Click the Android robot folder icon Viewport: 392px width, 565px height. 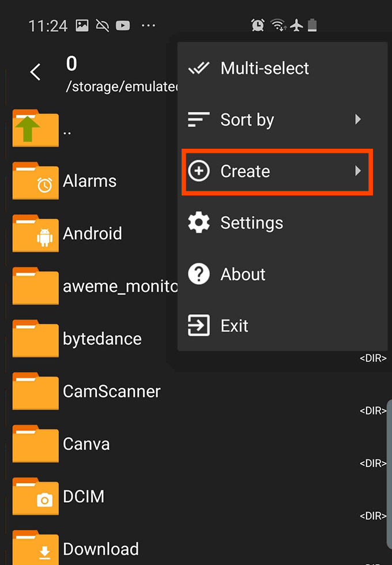tap(35, 233)
